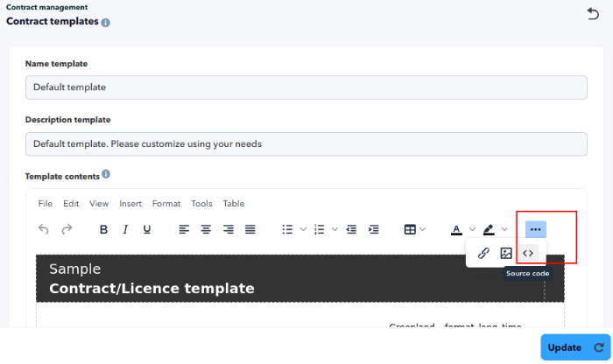Open the Edit menu

click(x=71, y=204)
